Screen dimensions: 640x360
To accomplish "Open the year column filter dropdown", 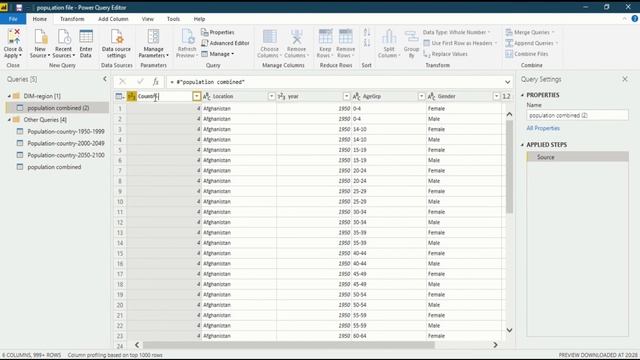I will point(347,96).
